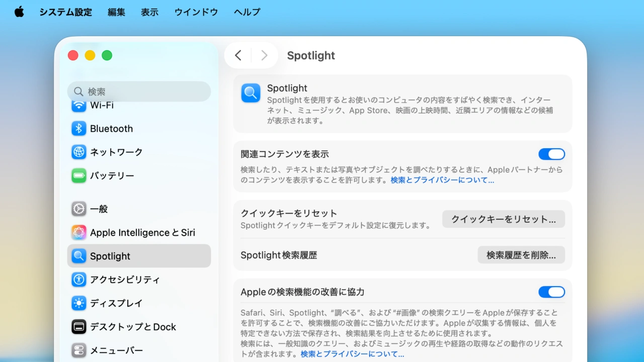Open the システム設定 menu

tap(65, 12)
